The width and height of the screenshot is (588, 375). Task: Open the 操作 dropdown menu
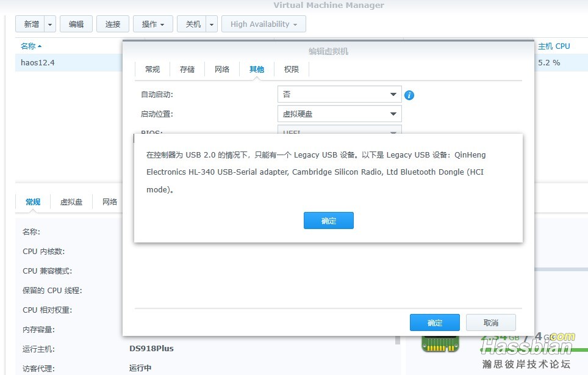(x=153, y=24)
